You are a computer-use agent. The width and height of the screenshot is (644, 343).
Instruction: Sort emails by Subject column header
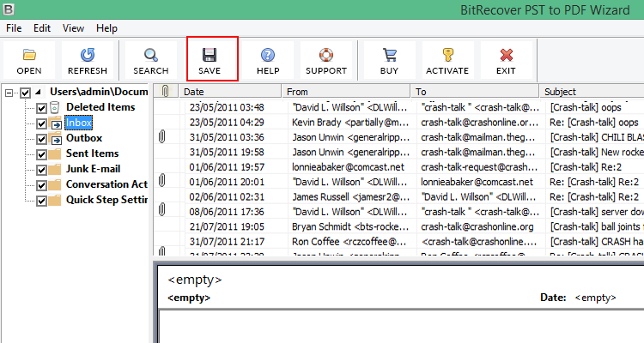592,91
